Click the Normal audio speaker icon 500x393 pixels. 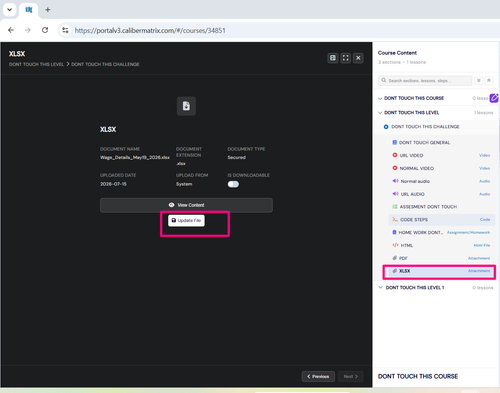[395, 181]
